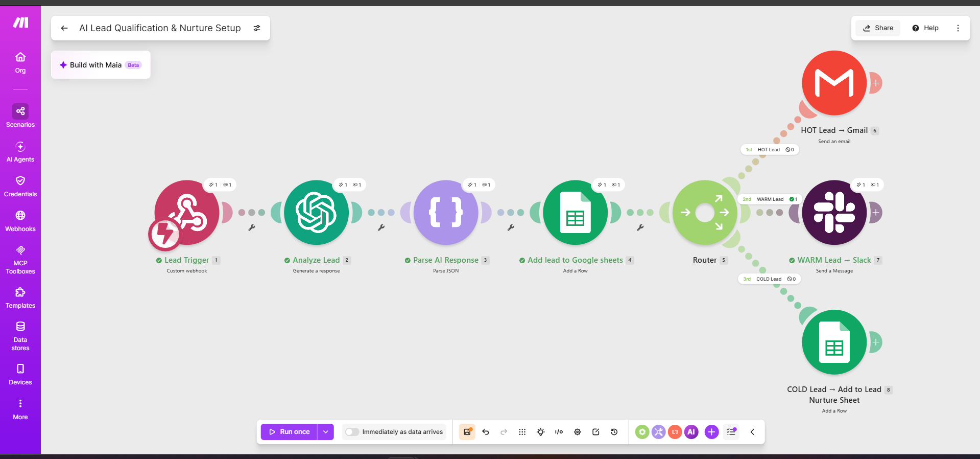The height and width of the screenshot is (459, 980).
Task: Click the lightbulb explain flow icon
Action: 540,432
